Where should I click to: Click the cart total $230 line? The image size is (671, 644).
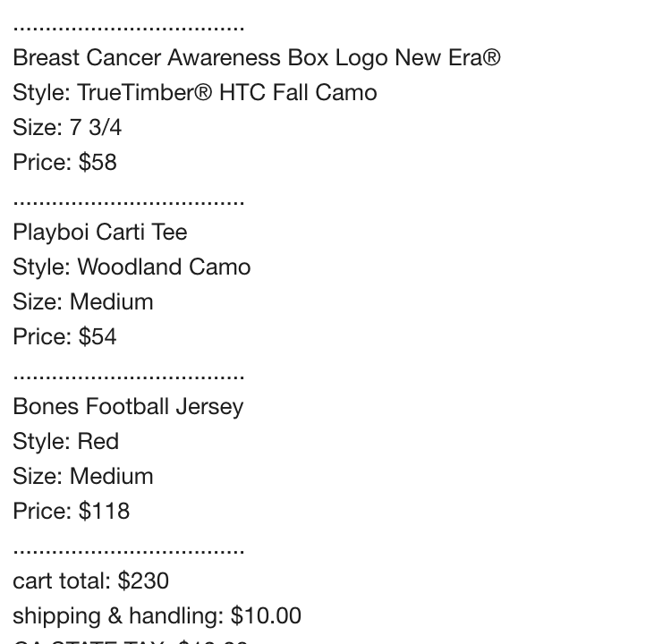(x=90, y=580)
